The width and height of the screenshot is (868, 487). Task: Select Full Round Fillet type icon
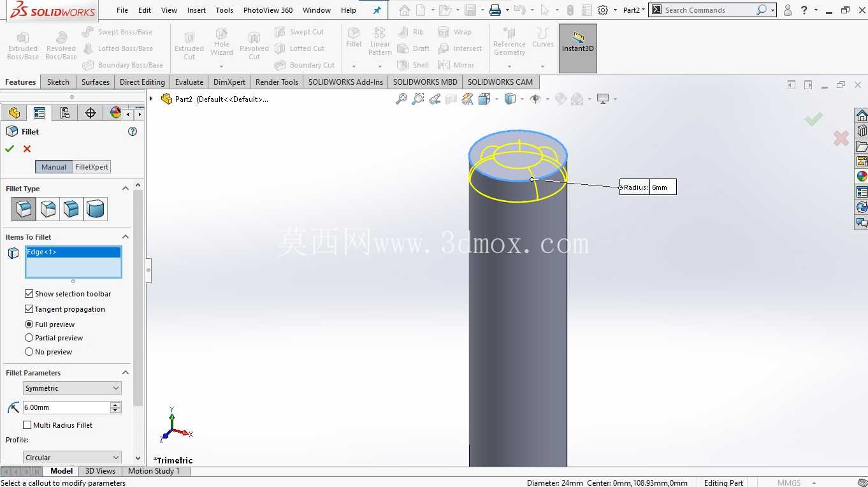[x=96, y=209]
